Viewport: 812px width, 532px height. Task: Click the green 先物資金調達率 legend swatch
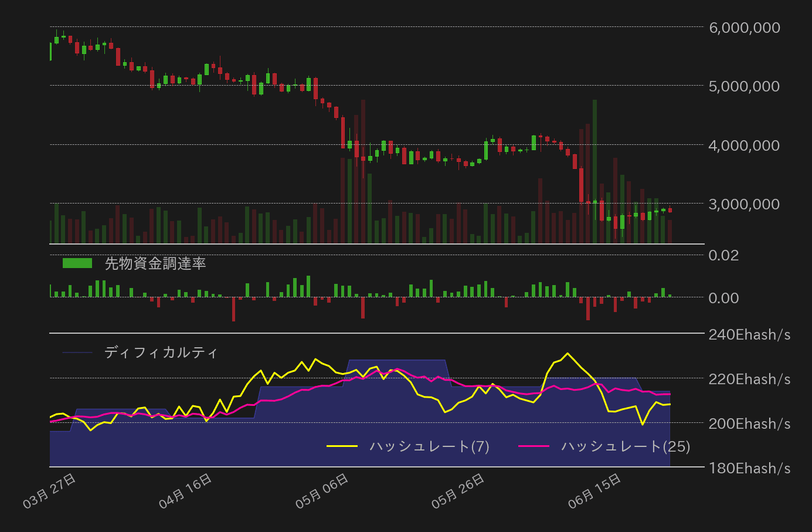[x=77, y=263]
